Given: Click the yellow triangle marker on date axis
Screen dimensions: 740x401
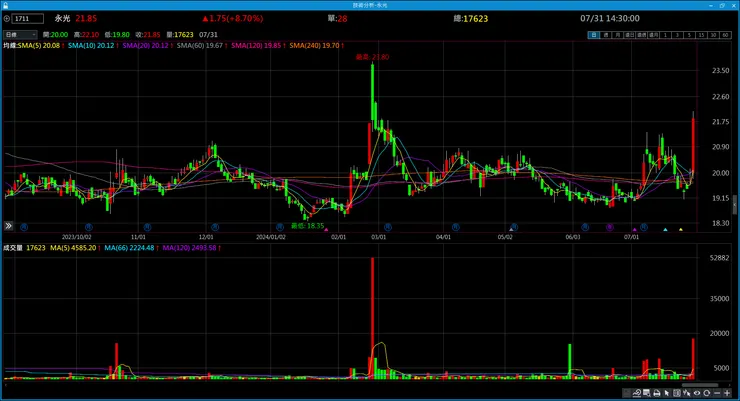Looking at the screenshot, I should [681, 229].
